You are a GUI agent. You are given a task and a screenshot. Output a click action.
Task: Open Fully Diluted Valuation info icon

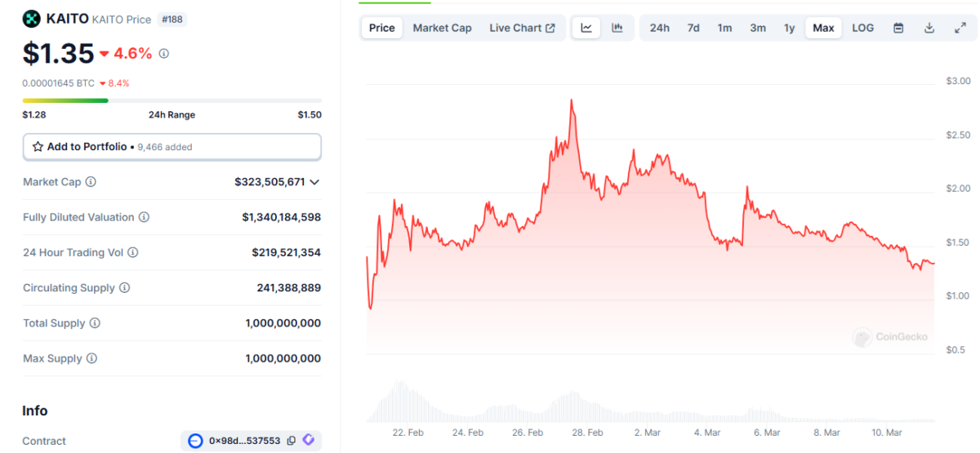click(x=144, y=217)
